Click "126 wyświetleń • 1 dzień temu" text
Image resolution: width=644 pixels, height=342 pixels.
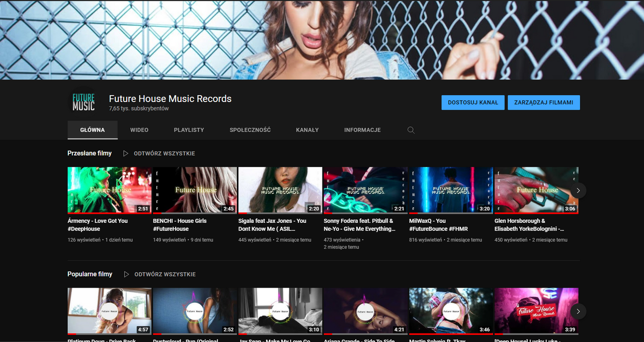coord(100,240)
